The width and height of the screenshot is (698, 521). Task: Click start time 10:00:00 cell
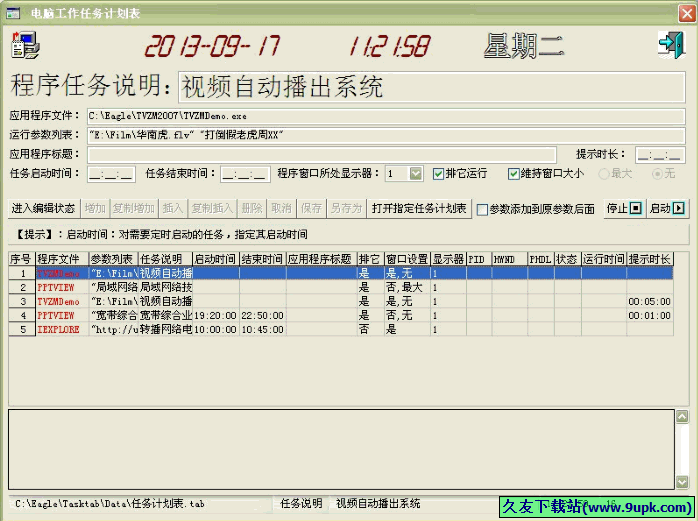[216, 330]
